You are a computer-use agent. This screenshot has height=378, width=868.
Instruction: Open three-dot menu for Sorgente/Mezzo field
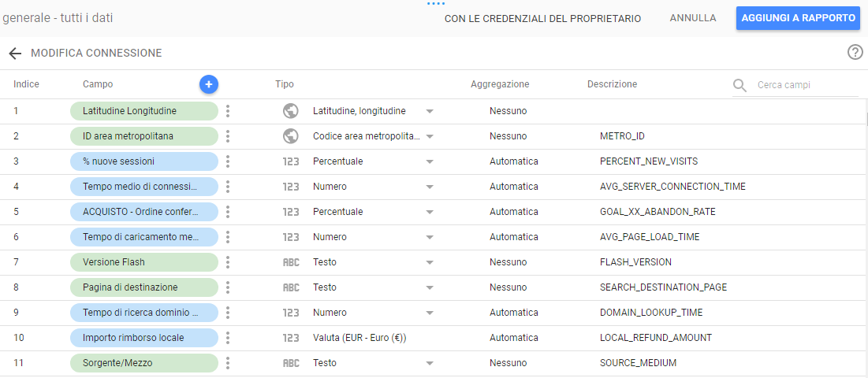coord(227,363)
